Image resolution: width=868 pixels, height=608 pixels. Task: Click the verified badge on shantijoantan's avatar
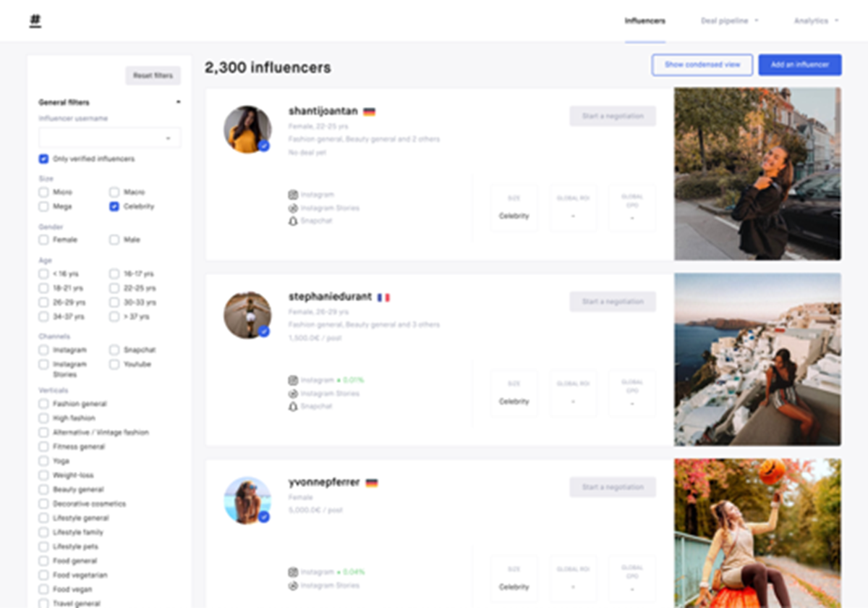[264, 145]
